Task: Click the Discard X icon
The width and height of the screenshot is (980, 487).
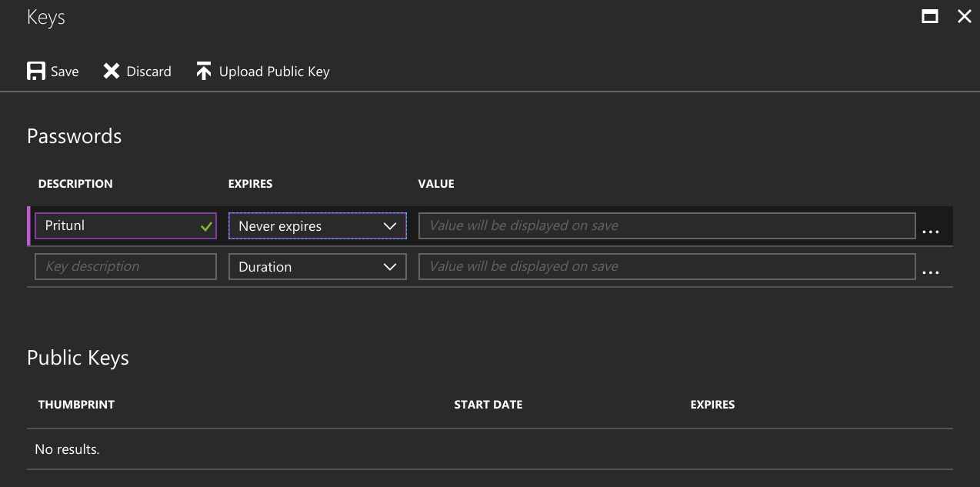Action: pyautogui.click(x=112, y=72)
